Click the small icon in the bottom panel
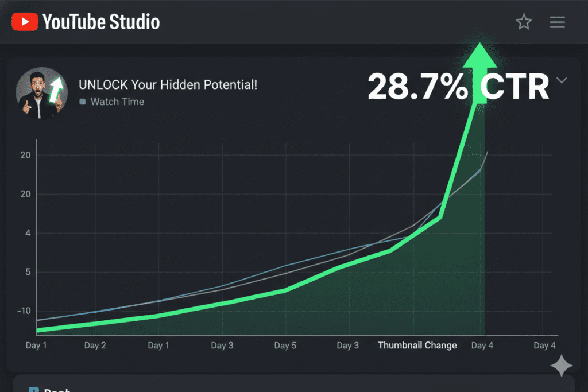 coord(33,389)
